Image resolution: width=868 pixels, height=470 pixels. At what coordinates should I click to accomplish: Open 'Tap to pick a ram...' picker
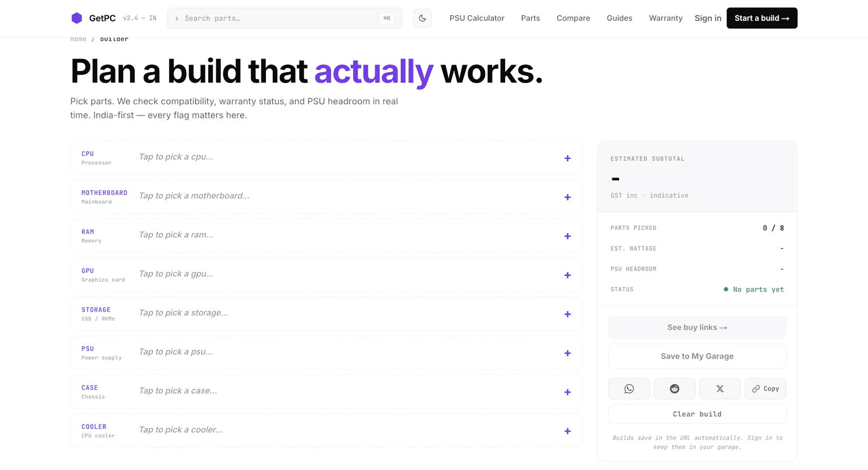pos(176,235)
